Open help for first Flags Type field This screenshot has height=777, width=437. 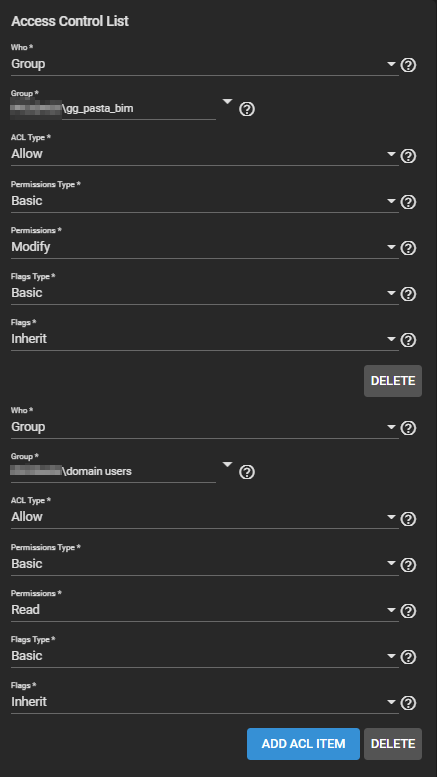[408, 294]
